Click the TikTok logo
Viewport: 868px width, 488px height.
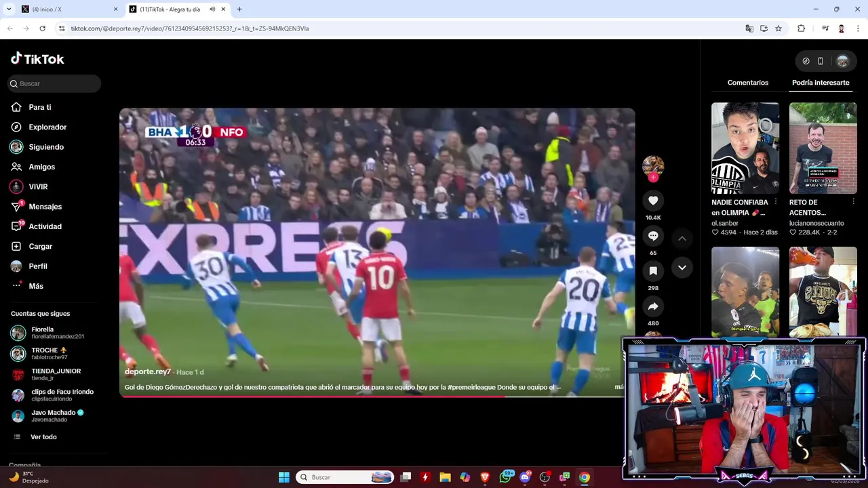(37, 59)
